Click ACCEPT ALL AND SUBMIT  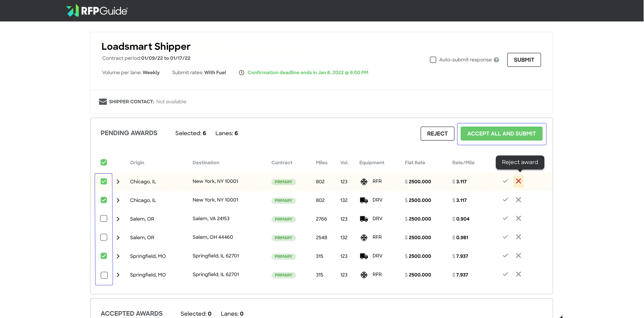(501, 134)
